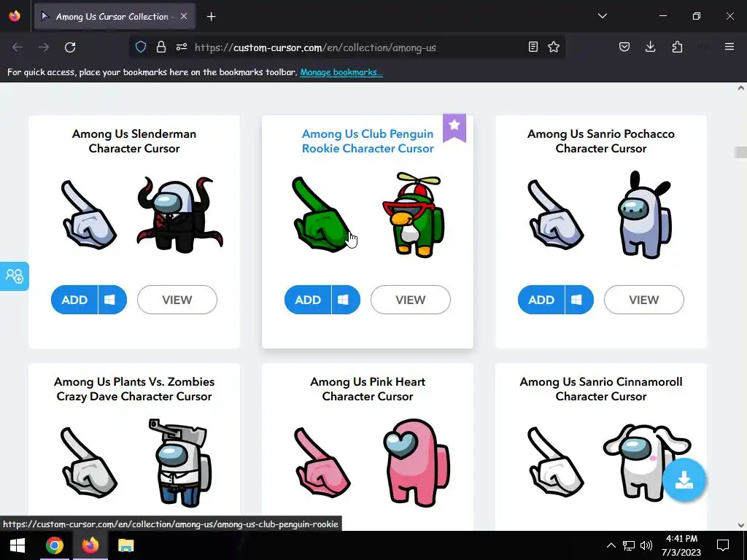Open Among Us Club Penguin Rookie title link
747x560 pixels.
point(368,141)
